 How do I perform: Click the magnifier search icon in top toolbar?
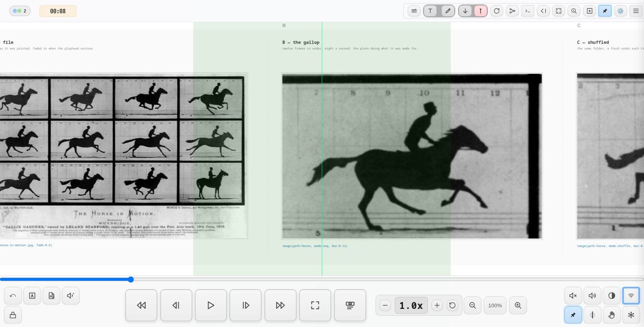tap(574, 11)
